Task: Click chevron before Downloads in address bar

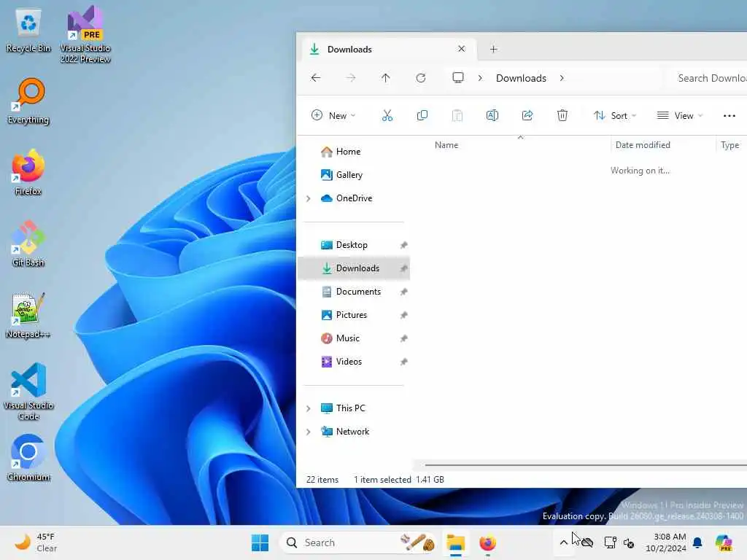Action: click(480, 77)
